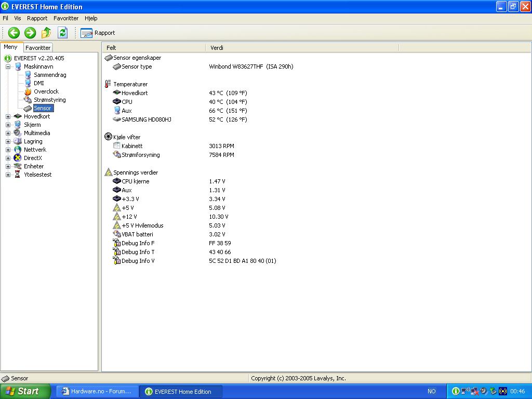
Task: Select the Meny tab
Action: 11,47
